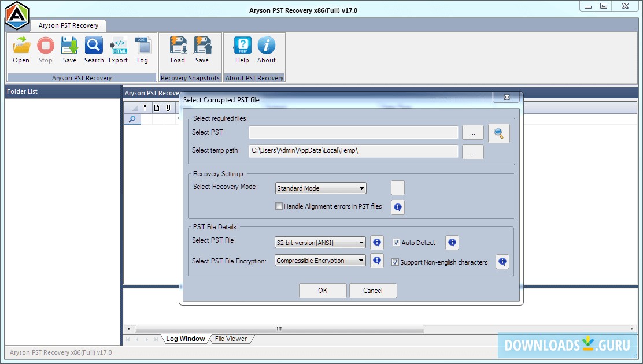Click the browse button for the temp path
The width and height of the screenshot is (643, 364).
(473, 152)
